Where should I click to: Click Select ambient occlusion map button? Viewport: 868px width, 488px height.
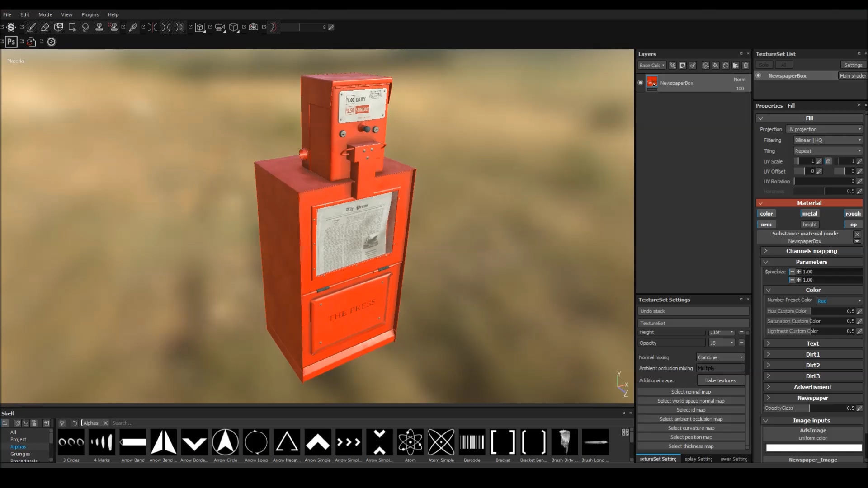click(x=691, y=419)
